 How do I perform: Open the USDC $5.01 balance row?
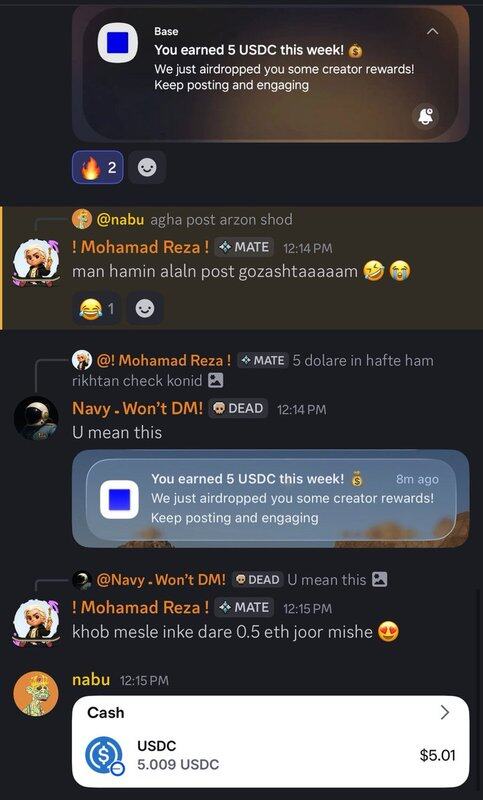270,755
